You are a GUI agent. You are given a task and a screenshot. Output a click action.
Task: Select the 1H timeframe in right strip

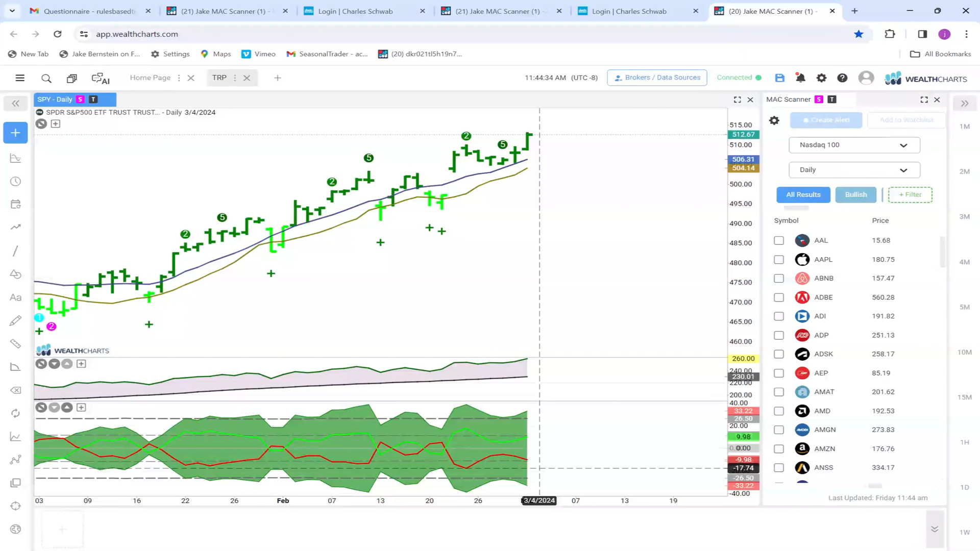click(x=964, y=442)
